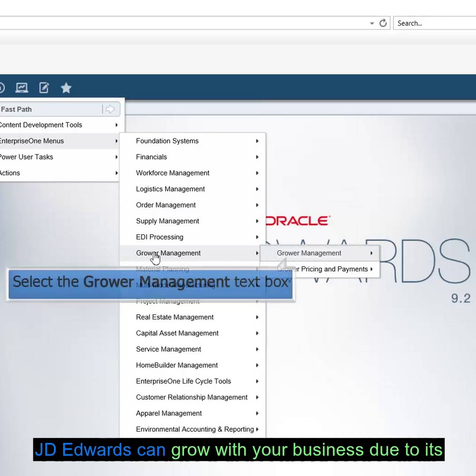Select Environmental Accounting & Reporting item
The height and width of the screenshot is (476, 476).
pyautogui.click(x=193, y=429)
